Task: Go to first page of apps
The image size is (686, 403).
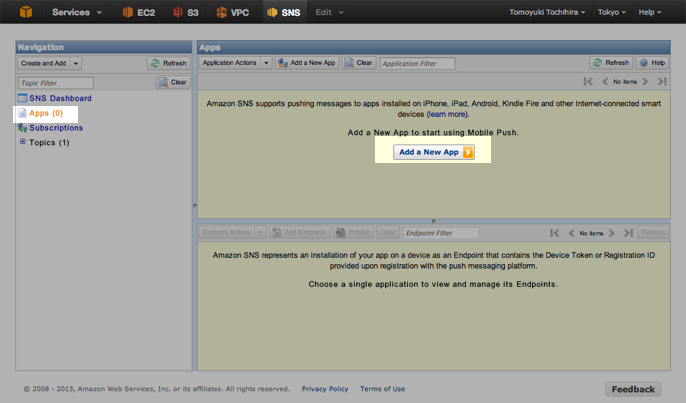Action: click(588, 81)
